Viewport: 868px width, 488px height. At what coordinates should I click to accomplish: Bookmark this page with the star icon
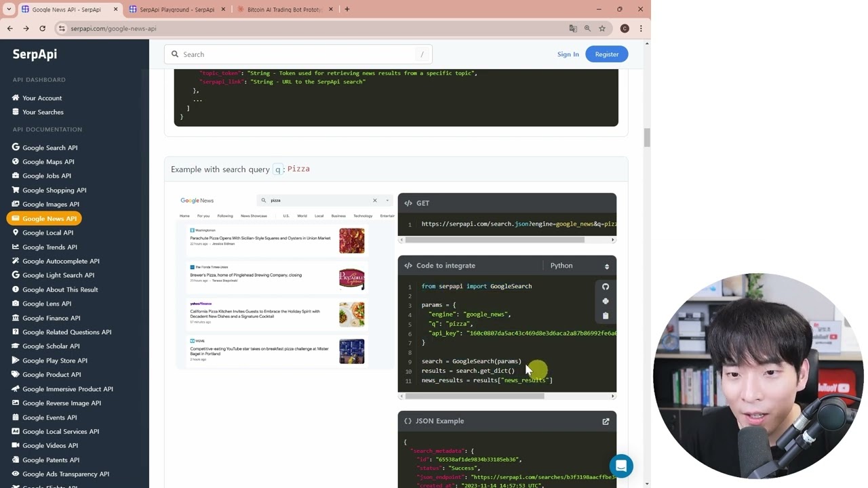click(x=601, y=28)
